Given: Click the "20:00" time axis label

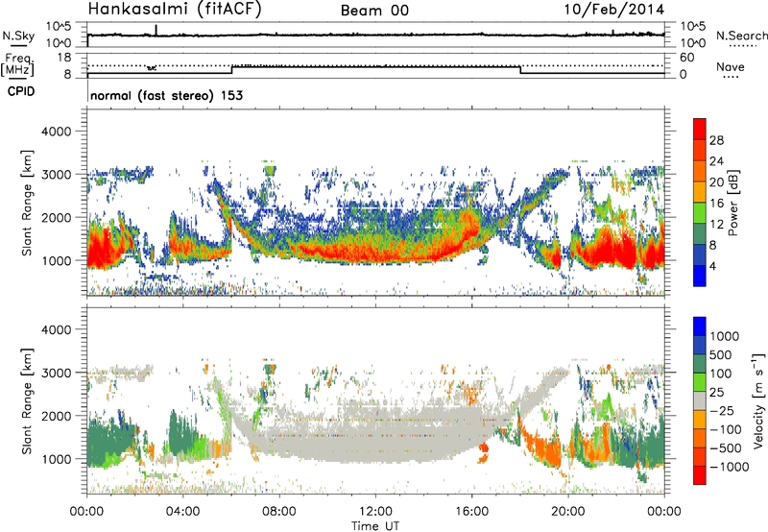Looking at the screenshot, I should [568, 512].
